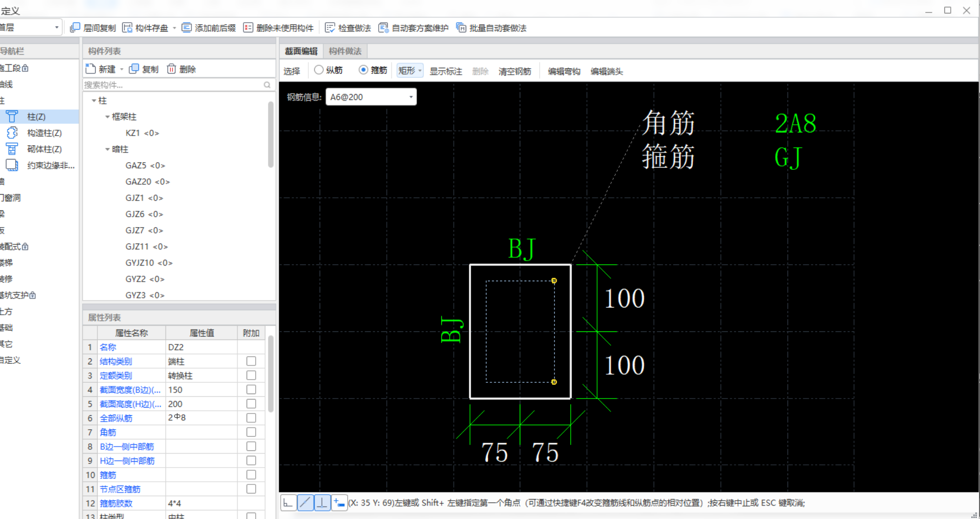Click the 新建 component icon

pos(91,69)
